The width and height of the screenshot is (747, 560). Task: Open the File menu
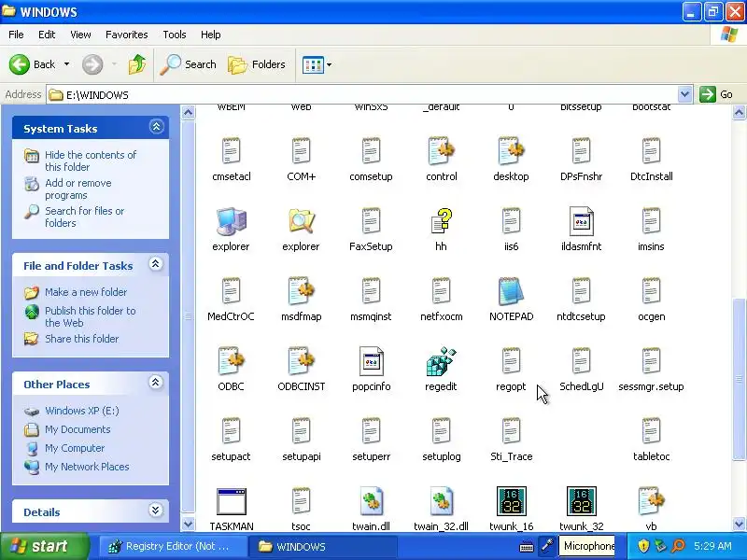pos(16,35)
